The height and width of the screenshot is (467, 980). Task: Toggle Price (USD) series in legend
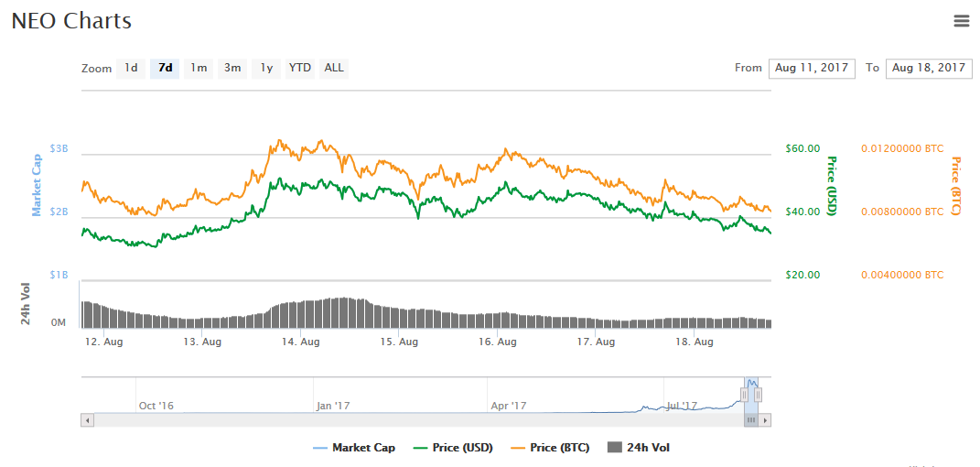[x=454, y=448]
